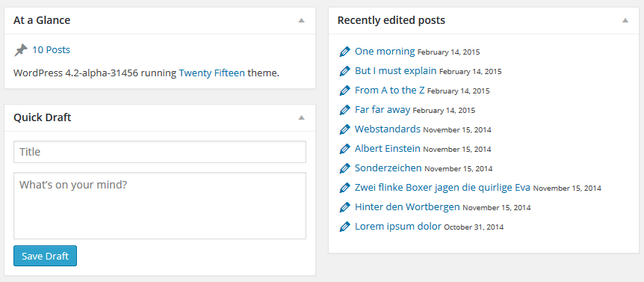Collapse the At a Glance panel
644x282 pixels.
pyautogui.click(x=302, y=20)
